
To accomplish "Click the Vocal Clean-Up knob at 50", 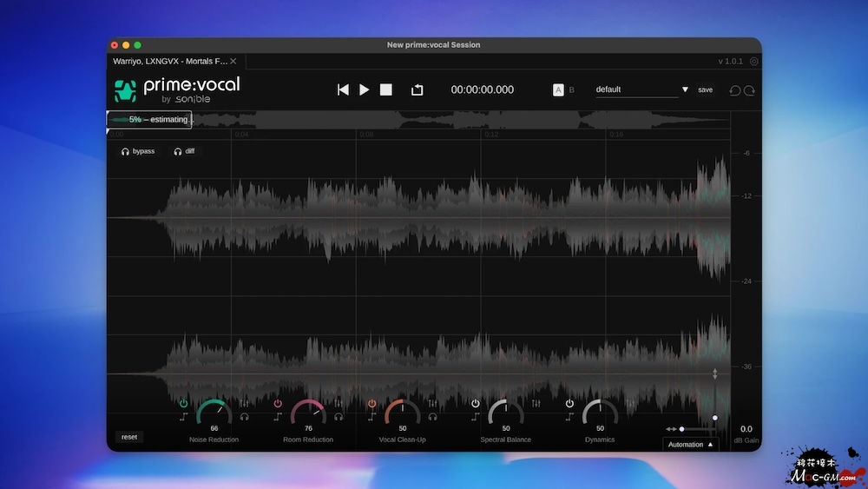I will coord(403,412).
